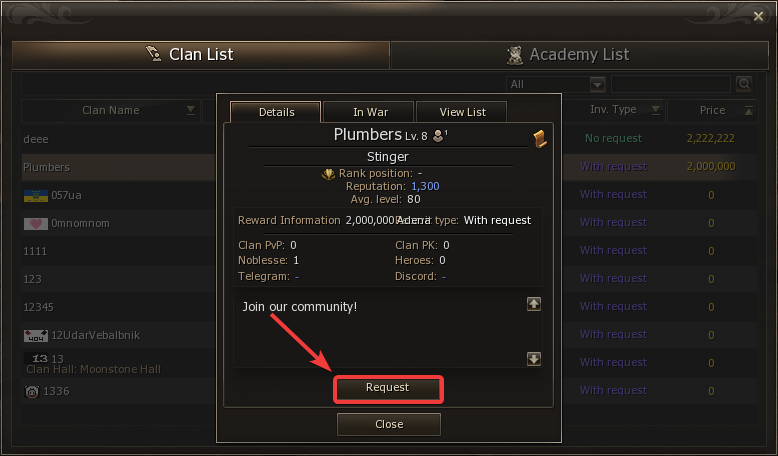Click the 12UdarVebalbnik clan crest icon

point(35,335)
